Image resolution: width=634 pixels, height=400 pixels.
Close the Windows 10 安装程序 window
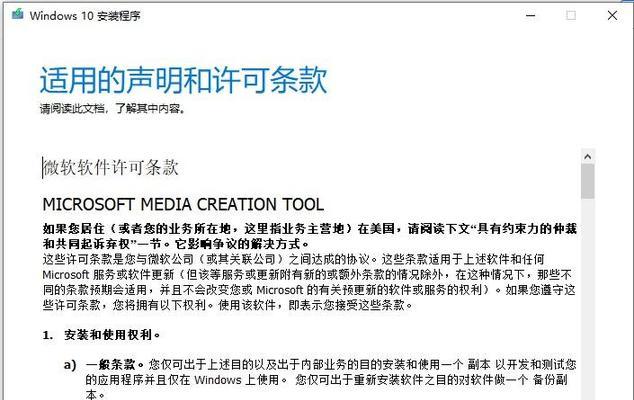pyautogui.click(x=612, y=16)
